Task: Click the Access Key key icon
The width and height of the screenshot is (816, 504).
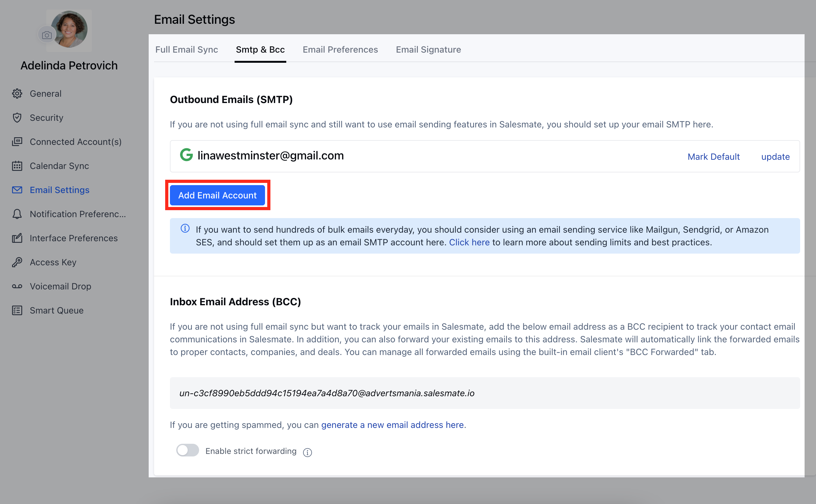Action: click(x=17, y=262)
